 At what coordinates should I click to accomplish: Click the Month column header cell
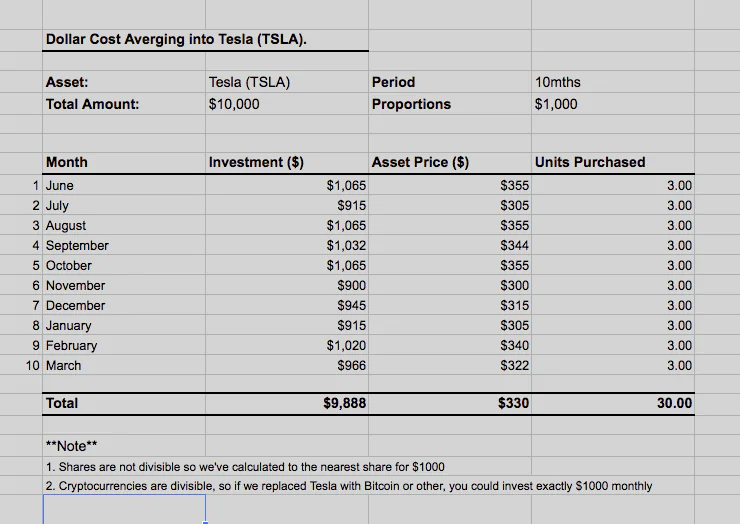click(x=124, y=162)
